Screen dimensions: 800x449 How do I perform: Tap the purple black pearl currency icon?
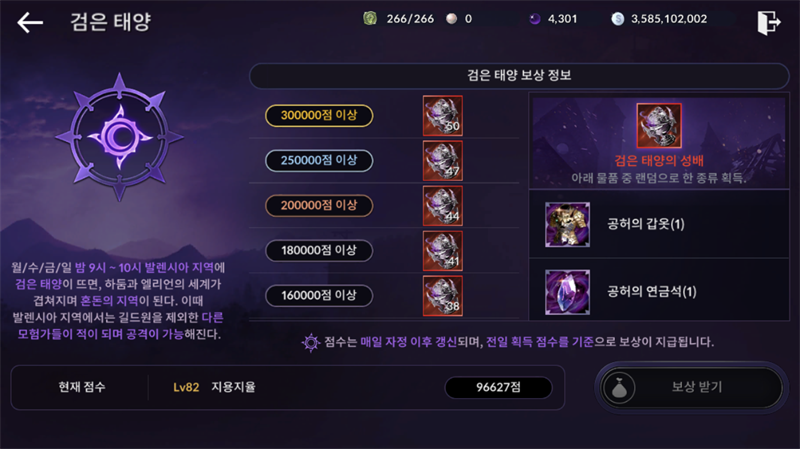click(534, 19)
